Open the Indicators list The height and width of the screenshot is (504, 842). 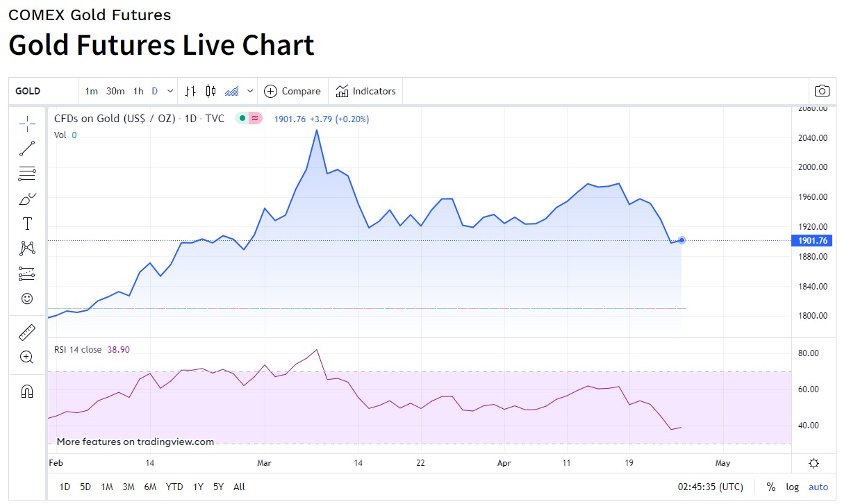[365, 91]
